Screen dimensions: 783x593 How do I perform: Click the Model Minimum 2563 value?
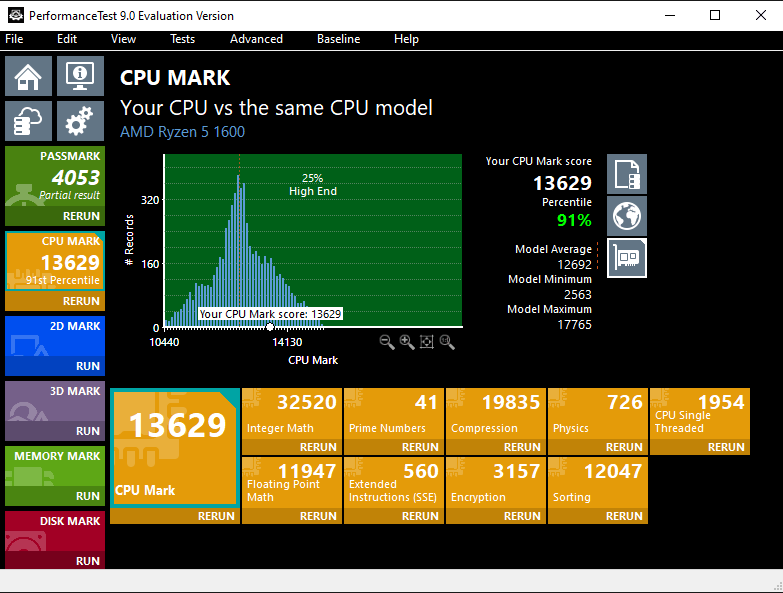578,295
